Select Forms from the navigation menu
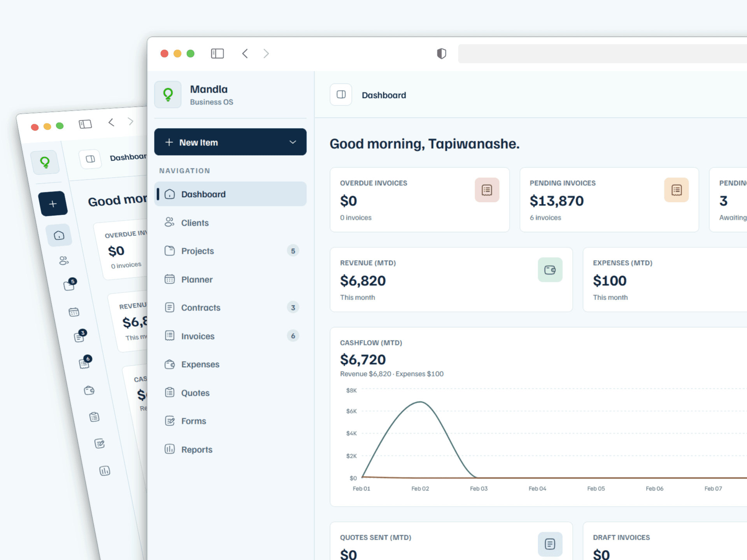The image size is (747, 560). [193, 421]
